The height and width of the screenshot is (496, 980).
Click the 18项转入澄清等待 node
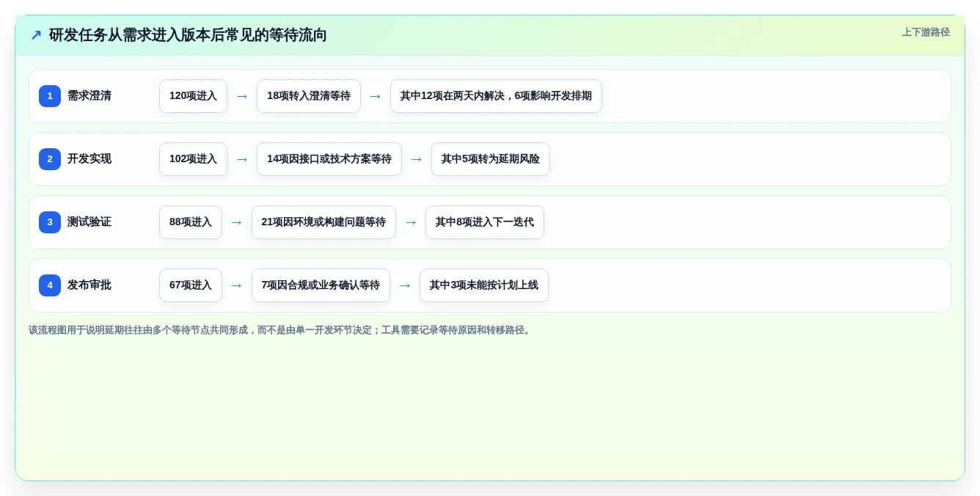click(x=309, y=96)
